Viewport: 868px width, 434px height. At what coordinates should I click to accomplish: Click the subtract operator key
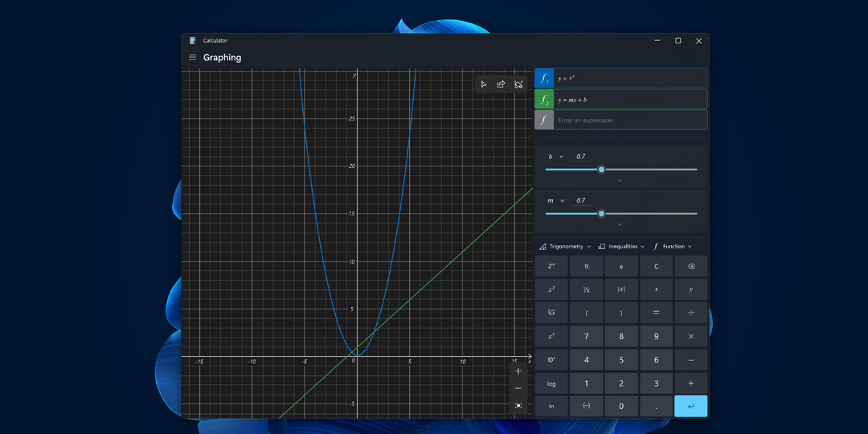(691, 360)
